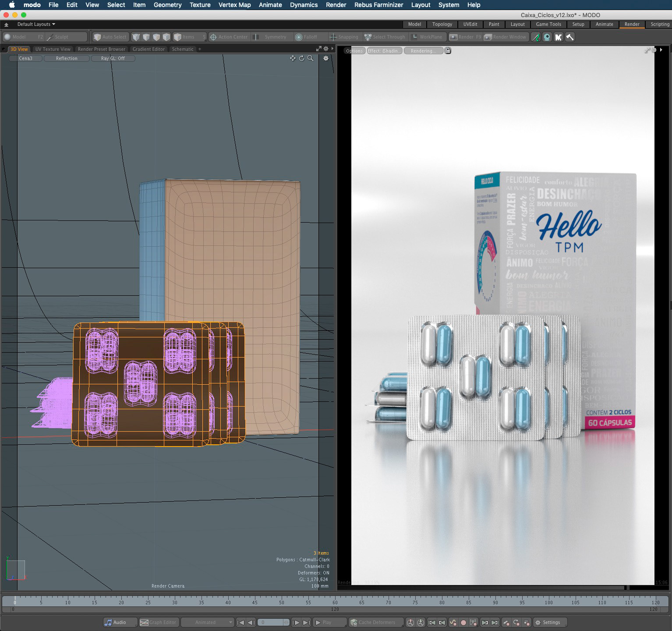Open the Effect: (Shading) dropdown
This screenshot has height=631, width=672.
[x=384, y=51]
